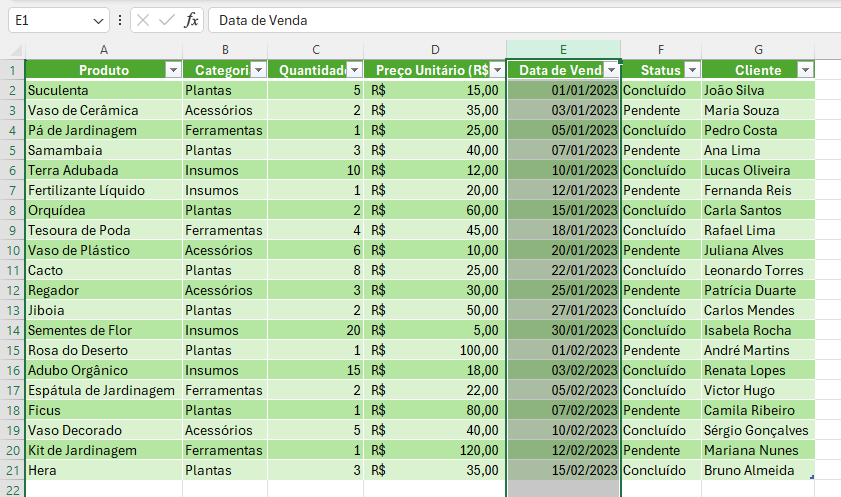Open the Quantidade column filter dropdown
Viewport: 841px width, 497px height.
click(355, 70)
